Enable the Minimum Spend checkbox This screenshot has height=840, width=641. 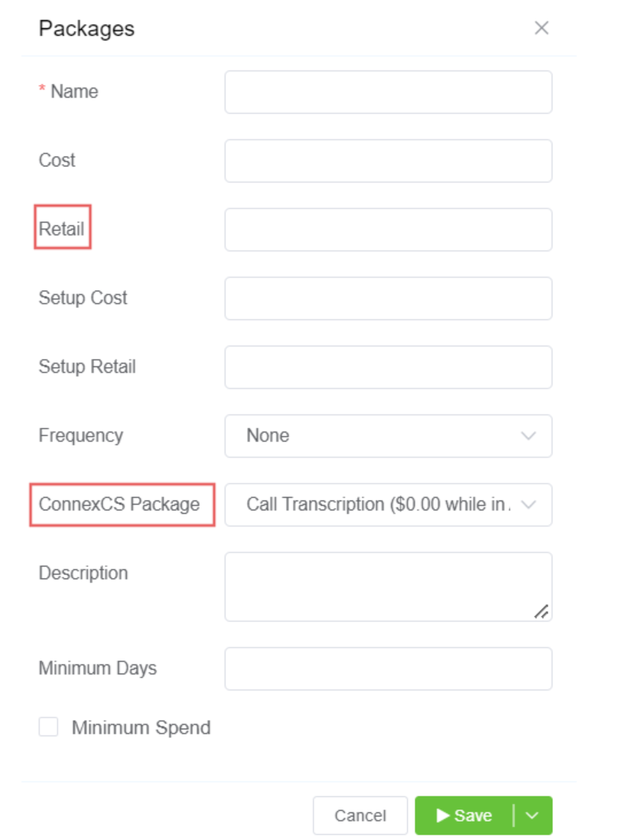48,728
